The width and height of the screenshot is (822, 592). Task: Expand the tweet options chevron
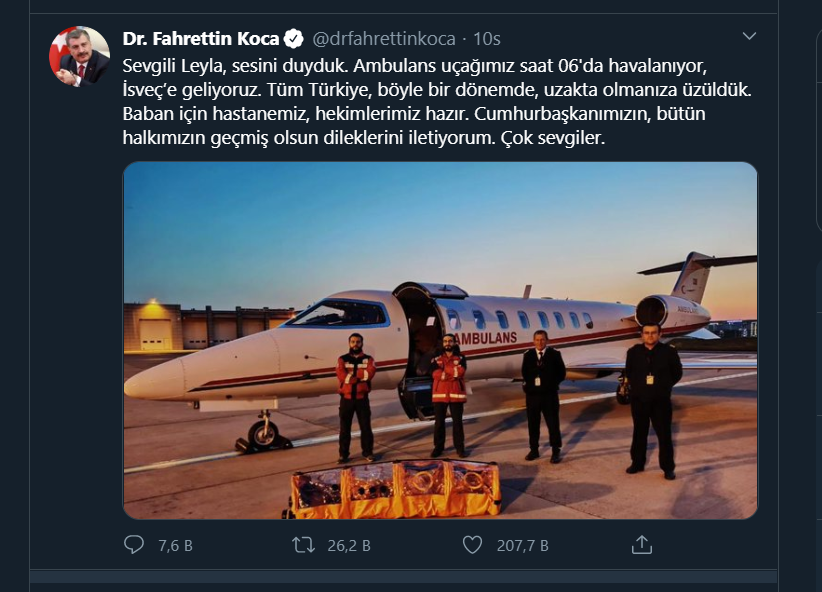(749, 37)
